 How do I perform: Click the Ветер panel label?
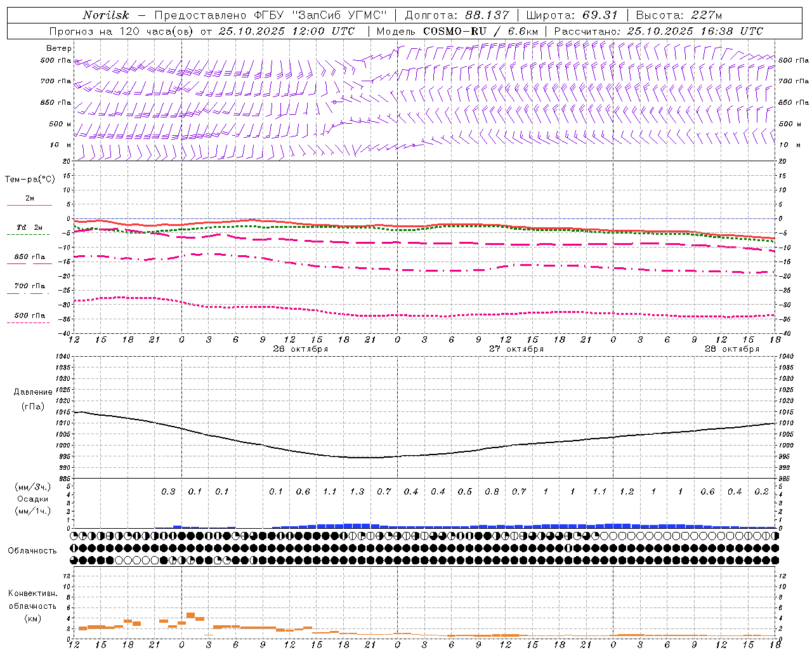click(59, 48)
